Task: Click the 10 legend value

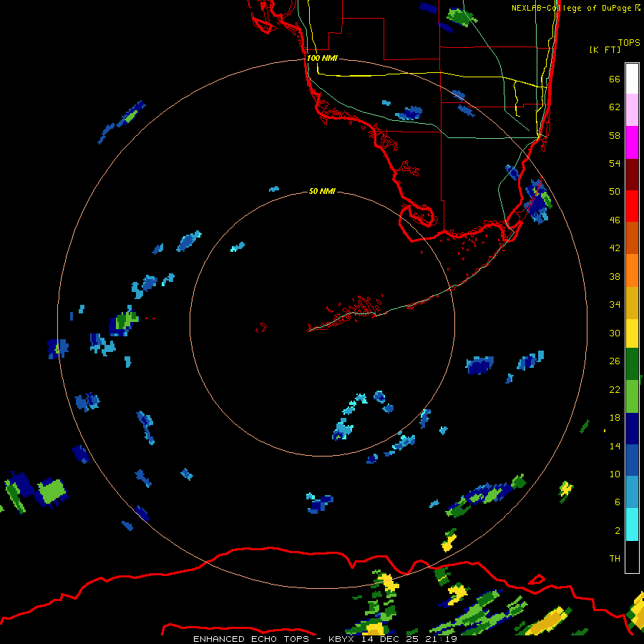Action: [x=615, y=474]
